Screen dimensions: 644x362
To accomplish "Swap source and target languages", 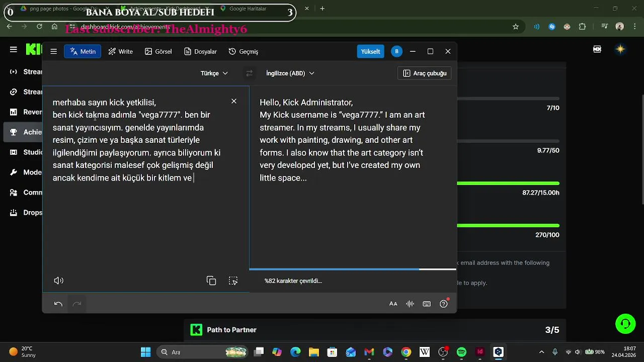I will point(249,73).
